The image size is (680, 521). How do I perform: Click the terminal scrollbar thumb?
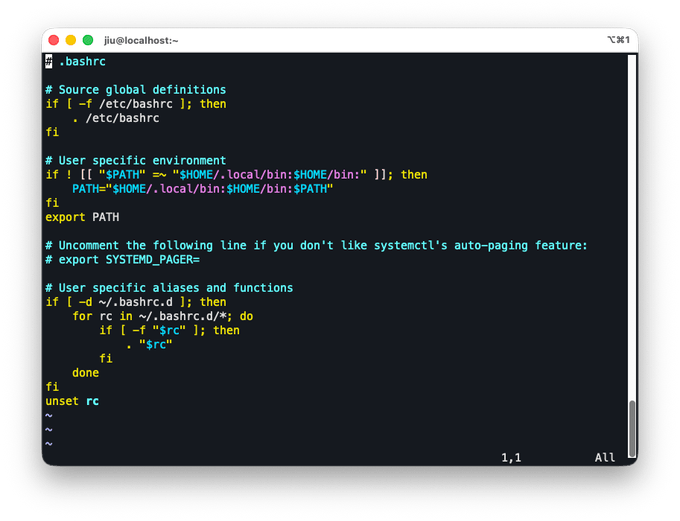[632, 428]
